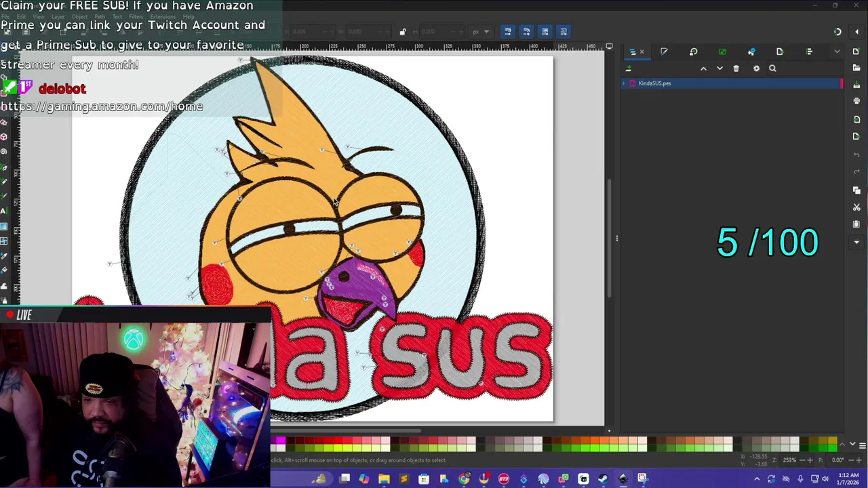Image resolution: width=868 pixels, height=488 pixels.
Task: Open the layers panel settings gear
Action: (x=756, y=68)
